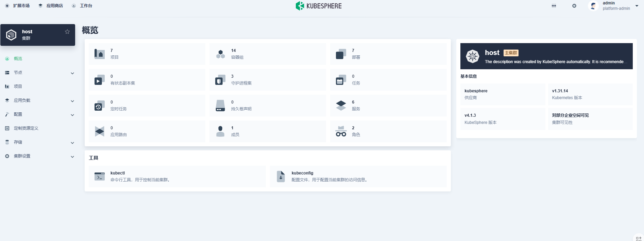The width and height of the screenshot is (644, 241).
Task: Click the 项目 card icon showing 7
Action: (x=100, y=54)
